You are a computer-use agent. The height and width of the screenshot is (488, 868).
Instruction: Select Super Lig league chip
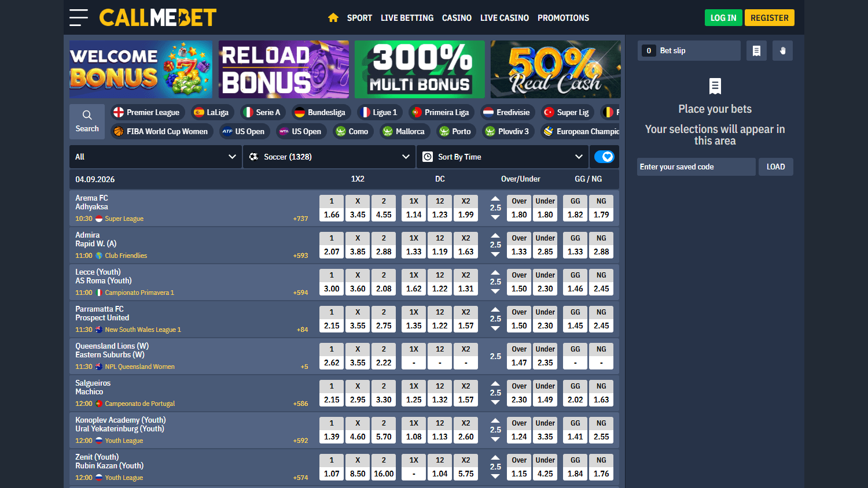point(568,112)
